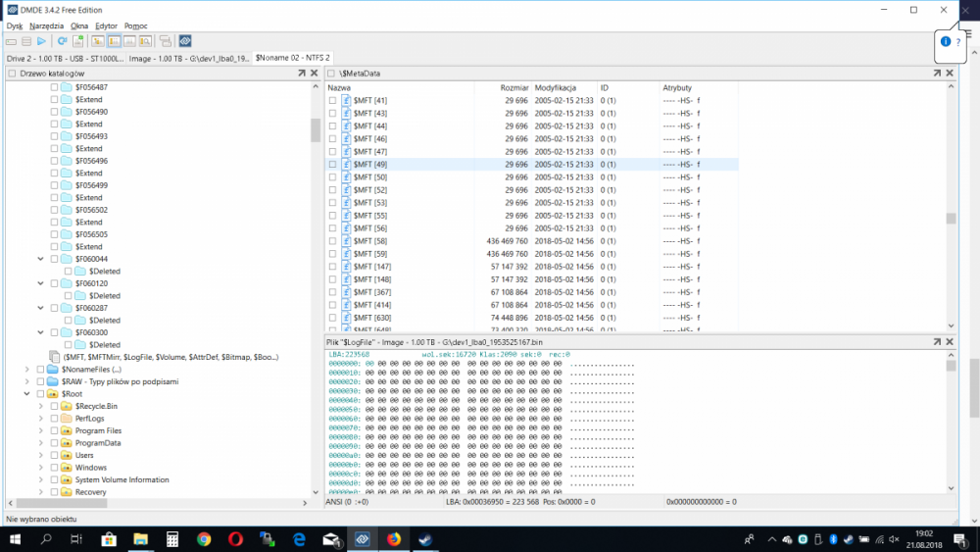Open the Narzędzia menu
This screenshot has height=552, width=980.
[x=46, y=25]
